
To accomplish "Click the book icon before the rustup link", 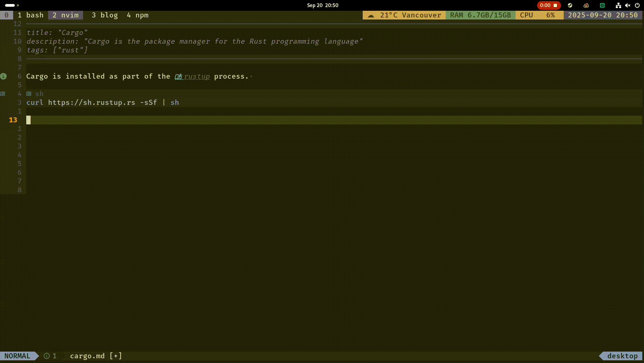I will click(x=178, y=76).
